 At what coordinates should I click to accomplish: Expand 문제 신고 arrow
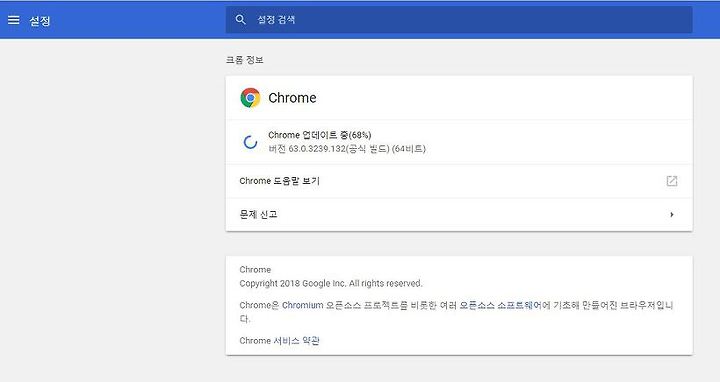tap(672, 214)
